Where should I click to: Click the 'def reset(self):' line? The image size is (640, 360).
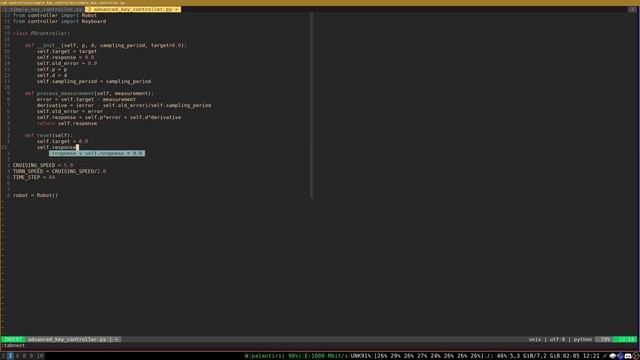(x=49, y=135)
